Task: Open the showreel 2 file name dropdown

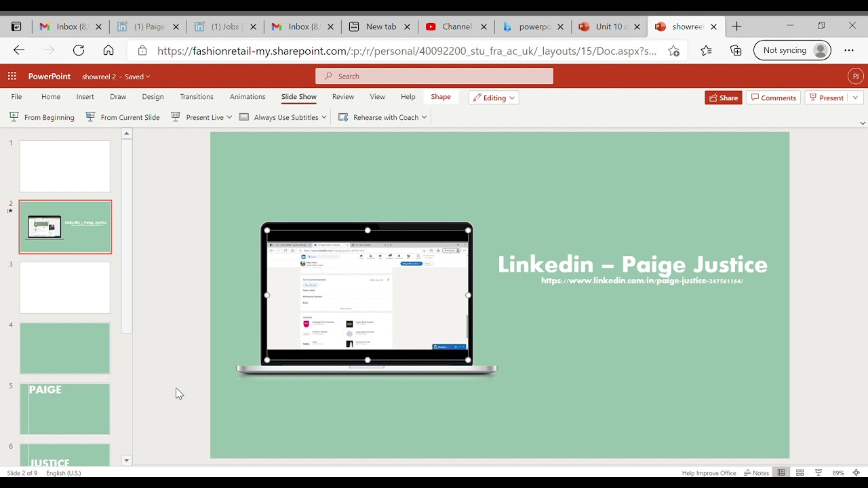Action: [116, 77]
